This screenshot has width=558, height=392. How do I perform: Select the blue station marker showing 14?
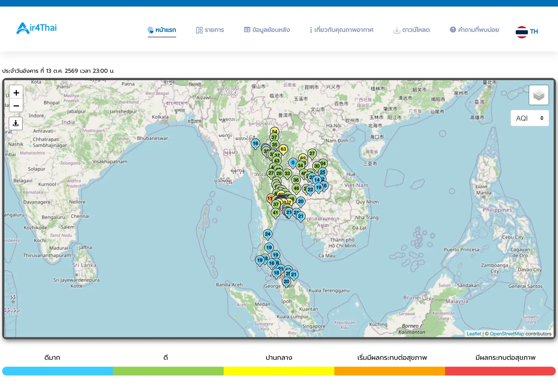[317, 180]
